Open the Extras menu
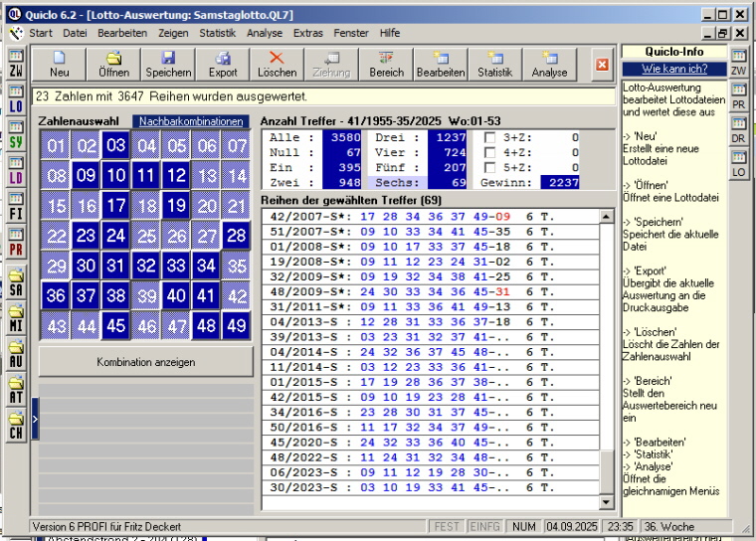Viewport: 756px width, 541px height. (308, 33)
